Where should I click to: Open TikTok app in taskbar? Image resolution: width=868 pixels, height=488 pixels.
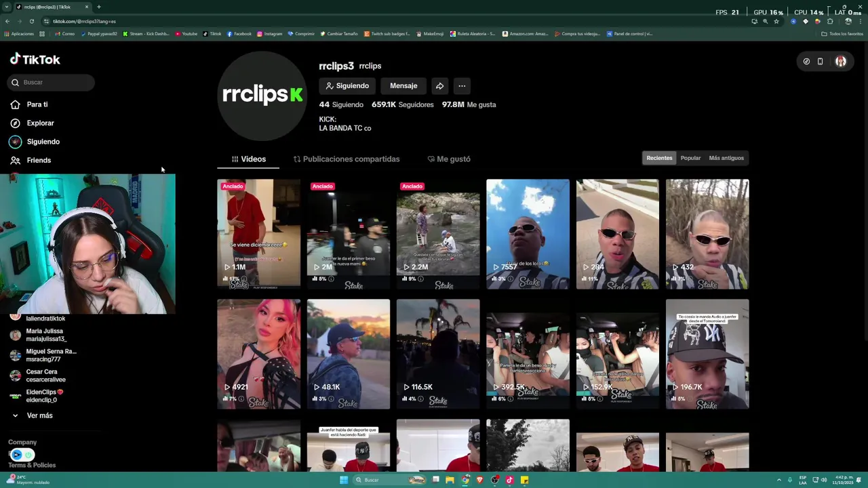(510, 480)
